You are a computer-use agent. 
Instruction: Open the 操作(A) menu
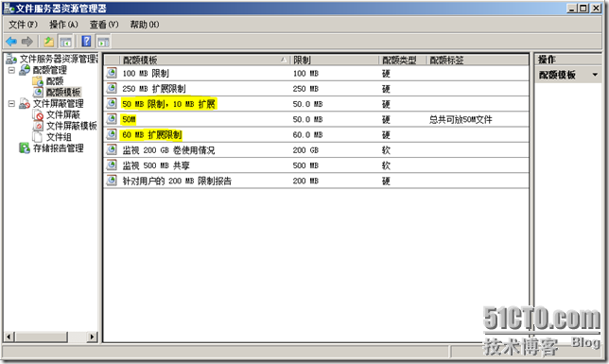coord(63,25)
